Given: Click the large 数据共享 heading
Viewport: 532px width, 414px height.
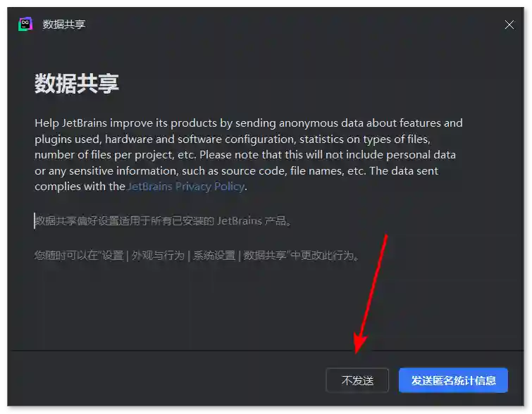Looking at the screenshot, I should [77, 84].
